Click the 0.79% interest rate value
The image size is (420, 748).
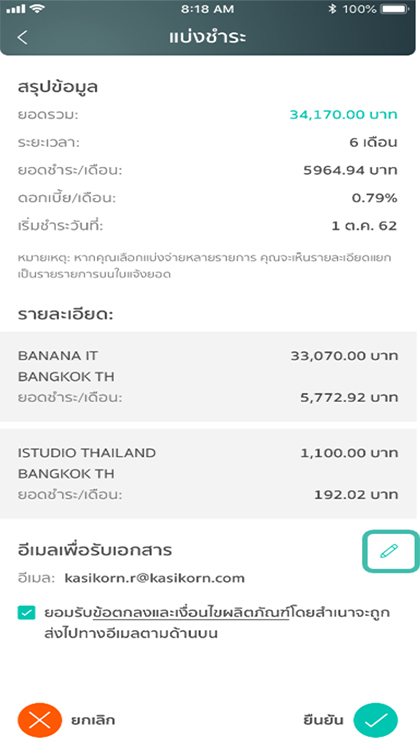coord(374,197)
